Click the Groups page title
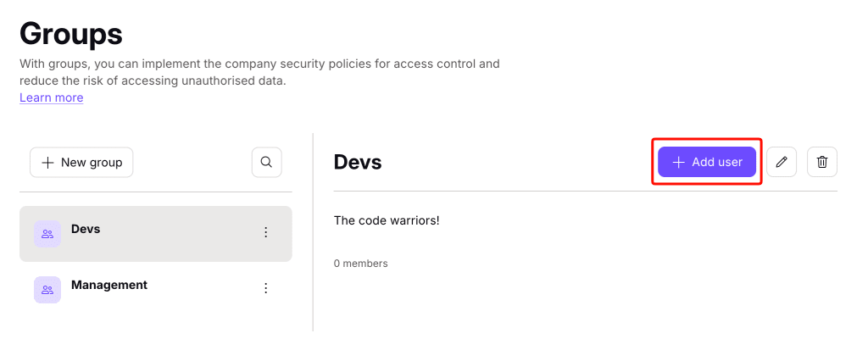 click(71, 34)
